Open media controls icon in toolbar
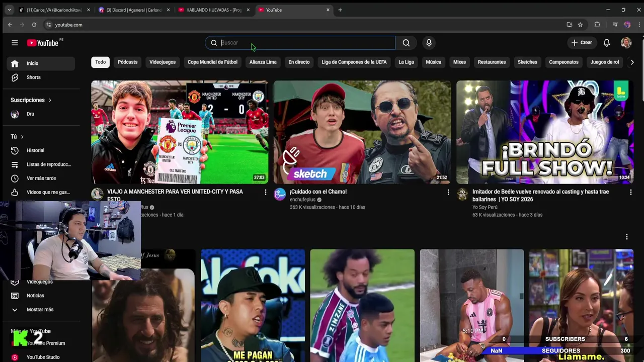The image size is (644, 362). (x=615, y=25)
